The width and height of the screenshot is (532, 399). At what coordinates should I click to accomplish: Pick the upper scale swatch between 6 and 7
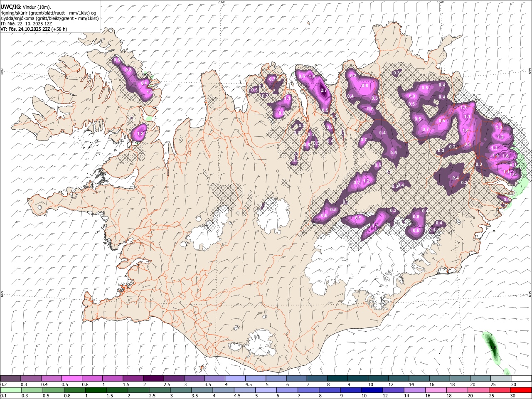coord(296,379)
